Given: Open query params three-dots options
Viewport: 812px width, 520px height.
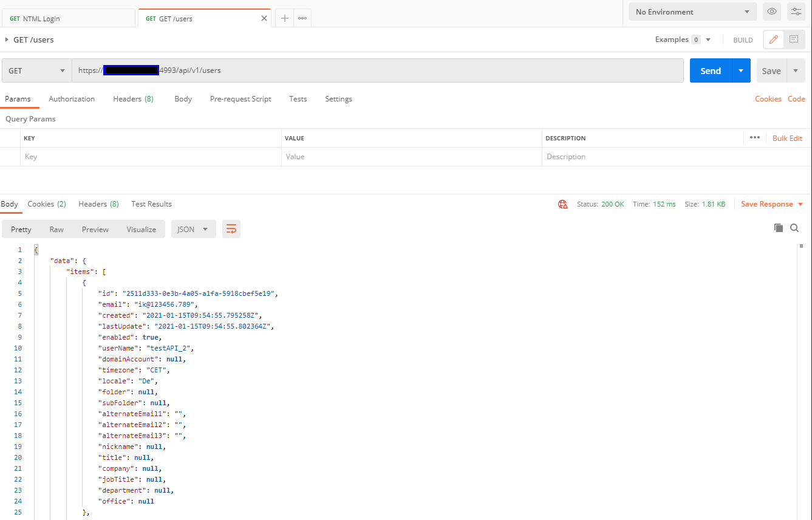Looking at the screenshot, I should click(x=755, y=138).
